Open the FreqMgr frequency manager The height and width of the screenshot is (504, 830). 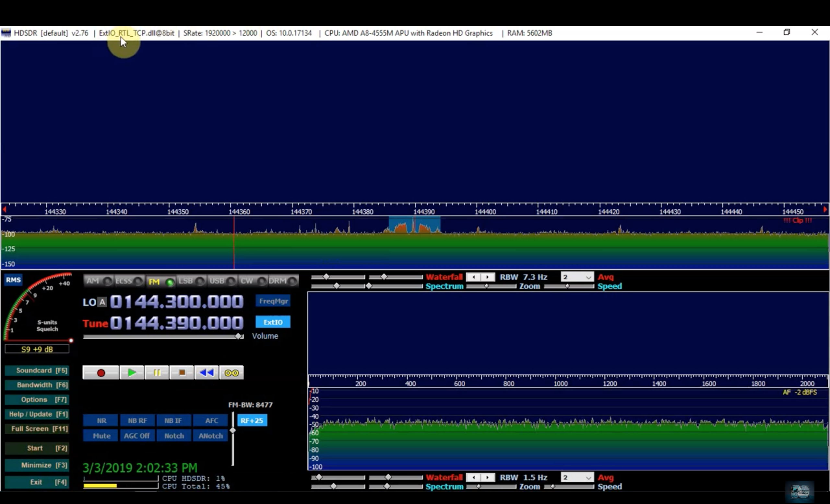(x=273, y=301)
